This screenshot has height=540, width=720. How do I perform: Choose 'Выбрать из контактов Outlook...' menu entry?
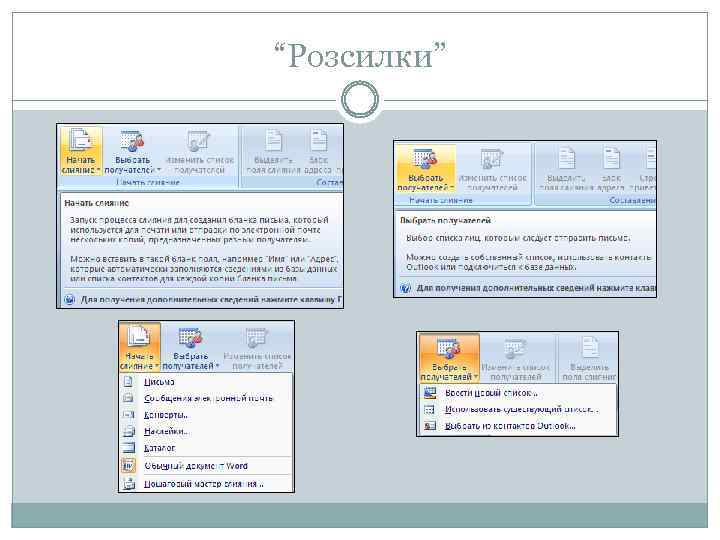[x=510, y=426]
